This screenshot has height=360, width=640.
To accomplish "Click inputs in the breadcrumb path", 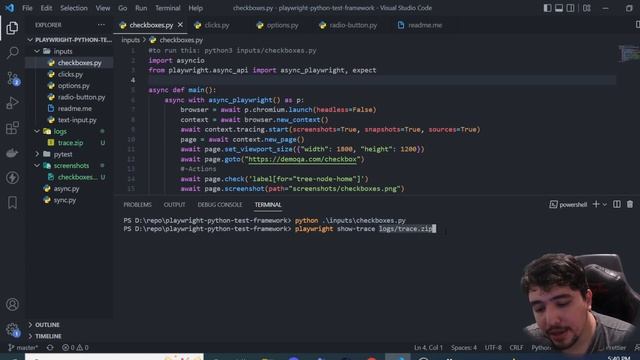I will tap(131, 40).
